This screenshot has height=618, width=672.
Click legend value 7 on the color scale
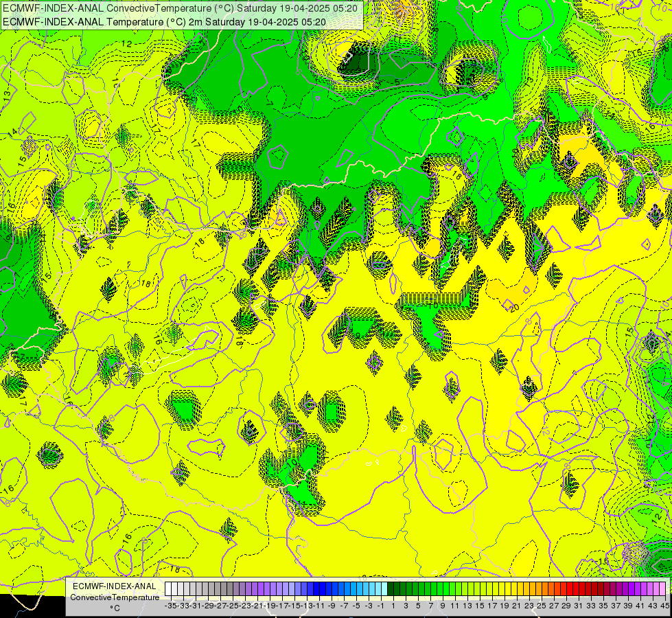pyautogui.click(x=430, y=606)
